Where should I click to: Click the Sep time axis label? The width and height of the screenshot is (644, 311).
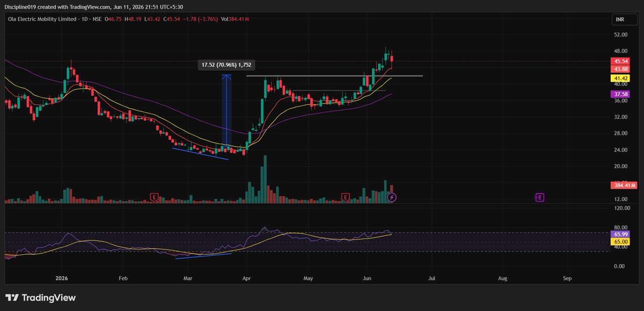coord(567,279)
